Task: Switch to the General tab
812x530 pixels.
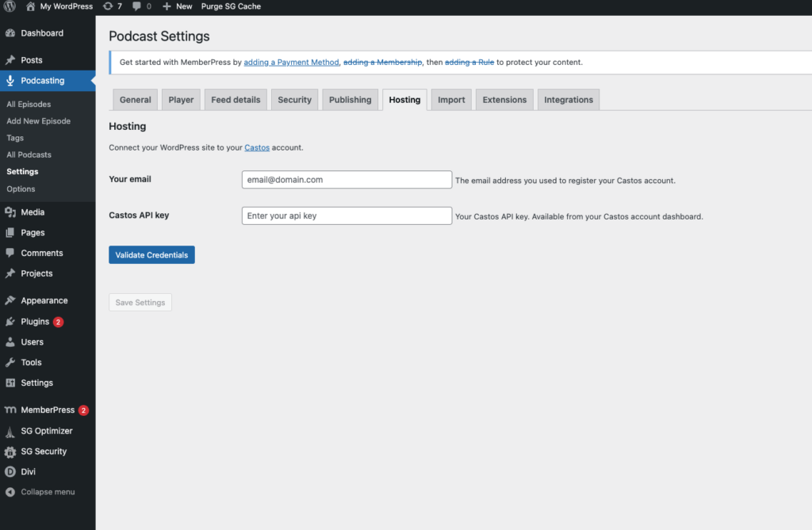Action: click(135, 100)
